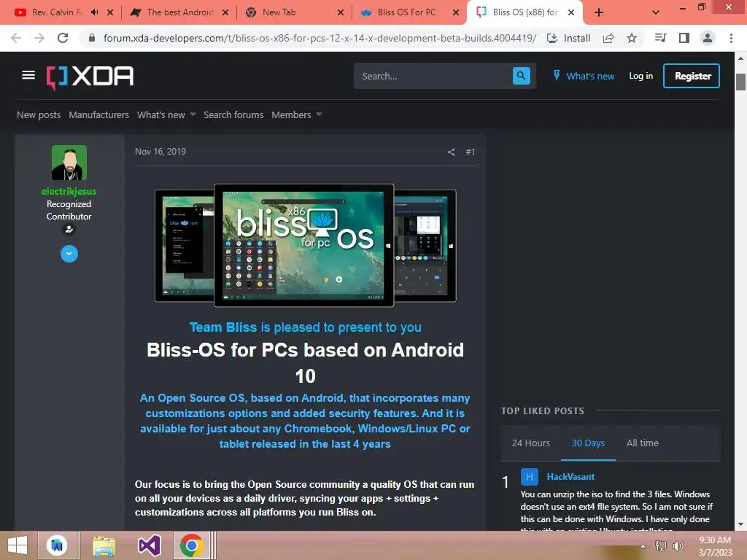Screen dimensions: 747x560
Task: Select the 24 Hours tab
Action: coord(531,443)
